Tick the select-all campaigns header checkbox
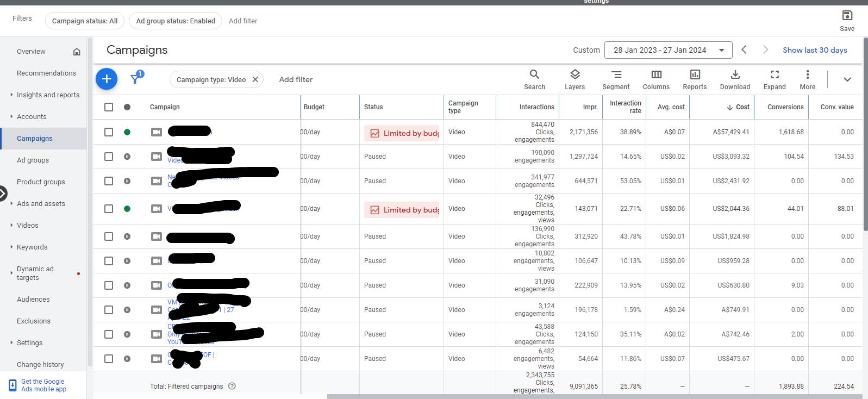 [109, 107]
